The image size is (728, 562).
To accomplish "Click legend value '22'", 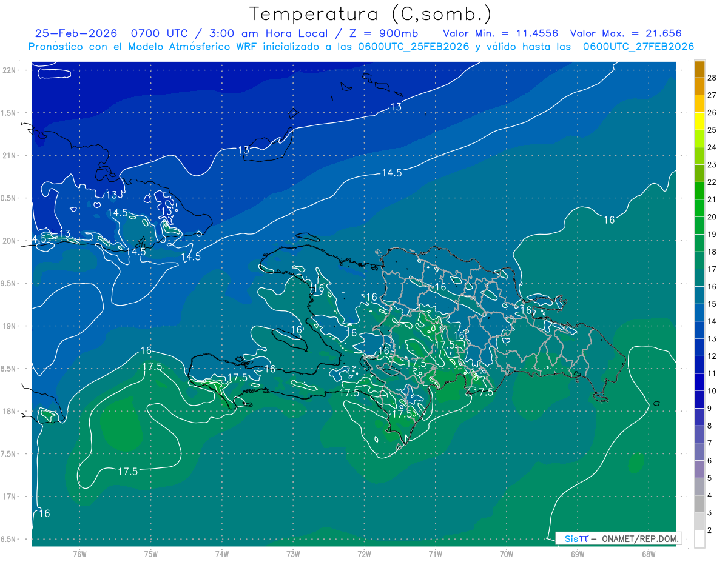I will 712,182.
